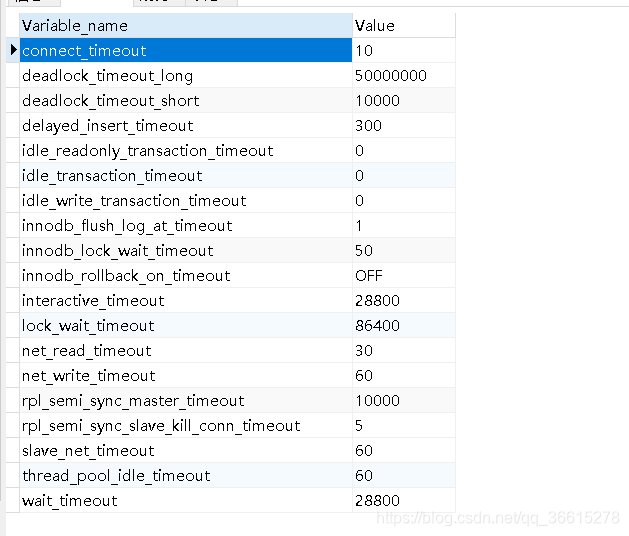Click the Value column header
This screenshot has height=536, width=629.
(x=404, y=26)
